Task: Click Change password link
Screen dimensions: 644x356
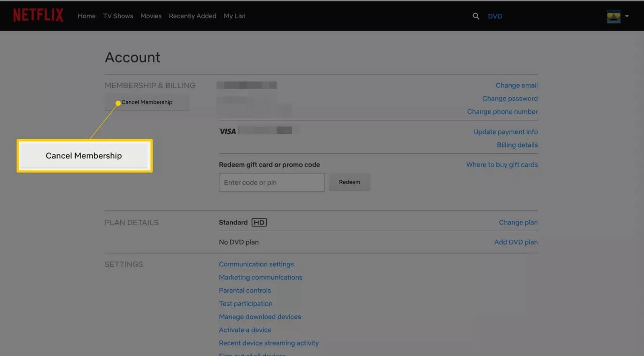Action: coord(510,99)
